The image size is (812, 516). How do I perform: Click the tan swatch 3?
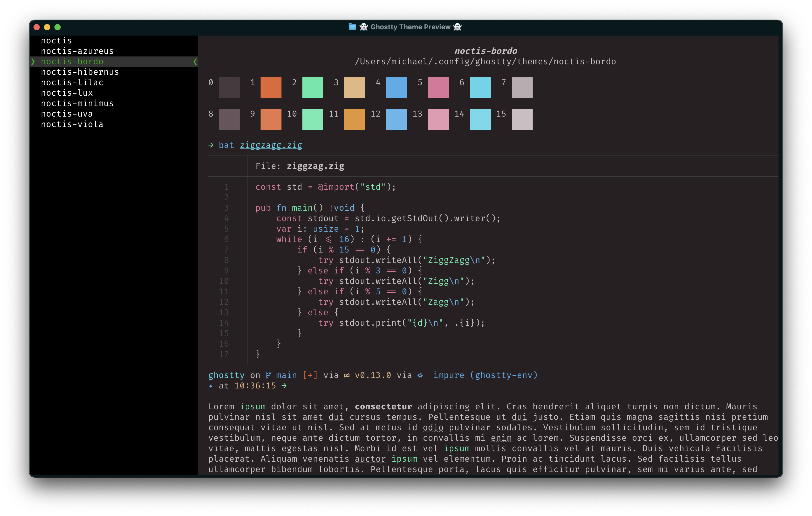point(354,88)
